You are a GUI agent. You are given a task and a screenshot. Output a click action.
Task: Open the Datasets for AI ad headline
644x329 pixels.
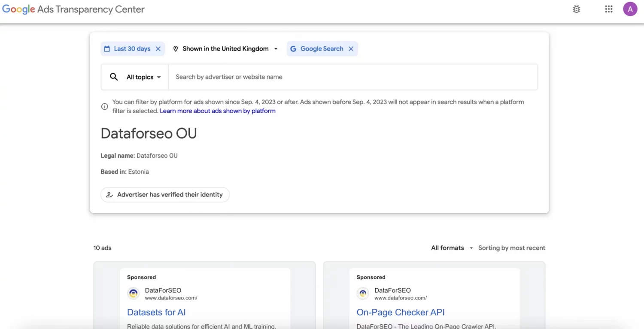point(156,312)
